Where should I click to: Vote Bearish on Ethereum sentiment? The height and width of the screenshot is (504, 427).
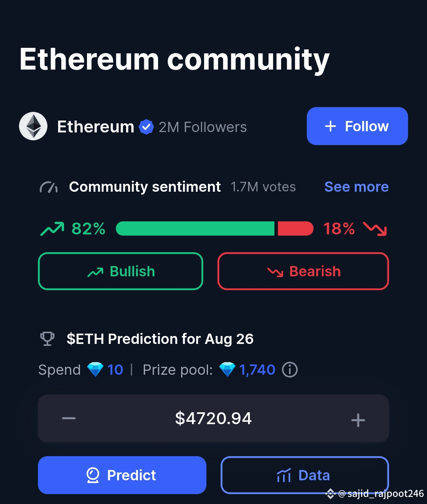(303, 271)
